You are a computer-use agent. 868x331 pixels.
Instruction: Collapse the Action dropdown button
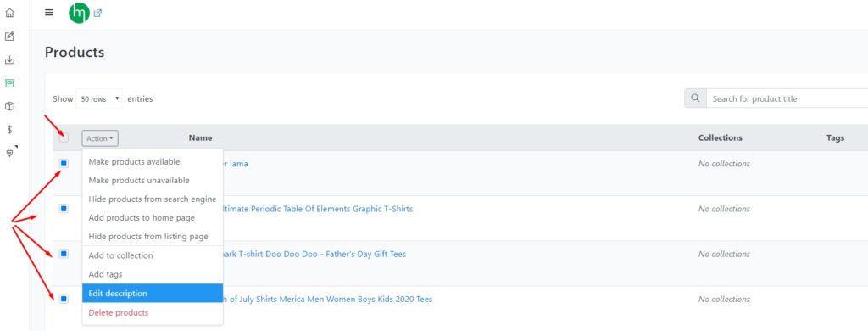click(100, 138)
